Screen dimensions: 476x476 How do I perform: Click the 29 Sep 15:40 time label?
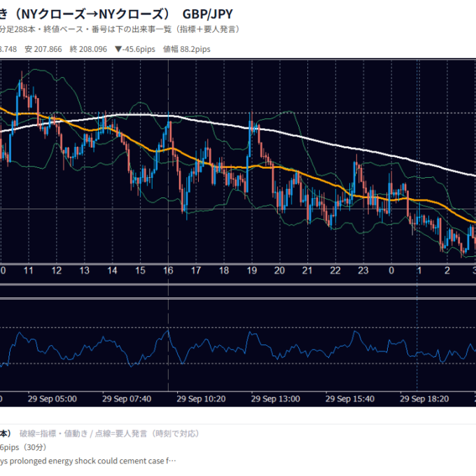(350, 398)
